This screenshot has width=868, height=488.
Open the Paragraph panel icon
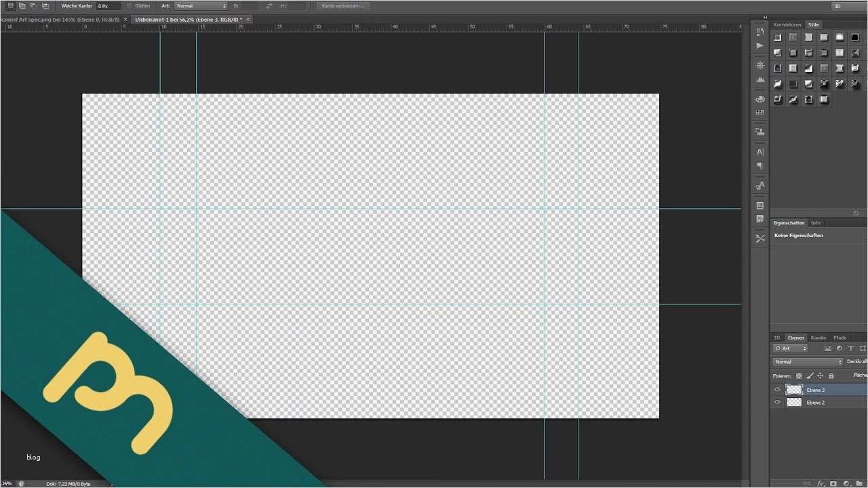pyautogui.click(x=760, y=165)
